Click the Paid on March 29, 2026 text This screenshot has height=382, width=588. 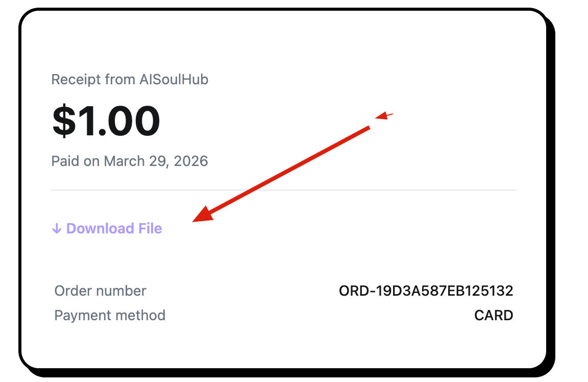pyautogui.click(x=130, y=161)
